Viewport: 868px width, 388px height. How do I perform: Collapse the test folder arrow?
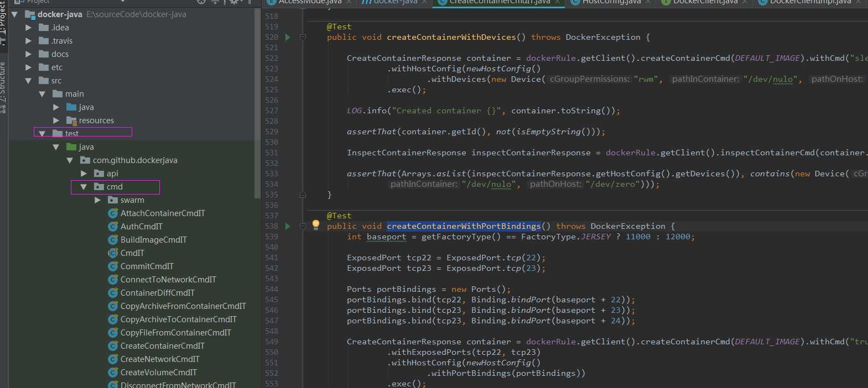[x=42, y=134]
